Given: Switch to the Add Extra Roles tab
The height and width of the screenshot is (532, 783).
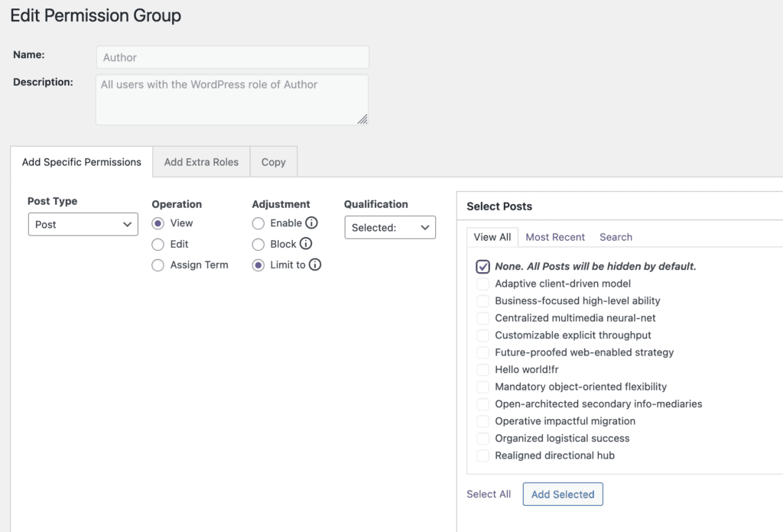Looking at the screenshot, I should click(201, 162).
